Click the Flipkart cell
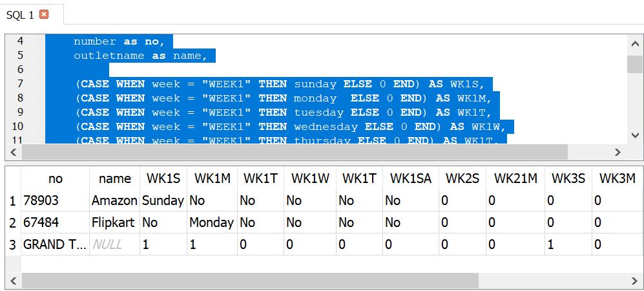This screenshot has width=644, height=291. tap(114, 222)
